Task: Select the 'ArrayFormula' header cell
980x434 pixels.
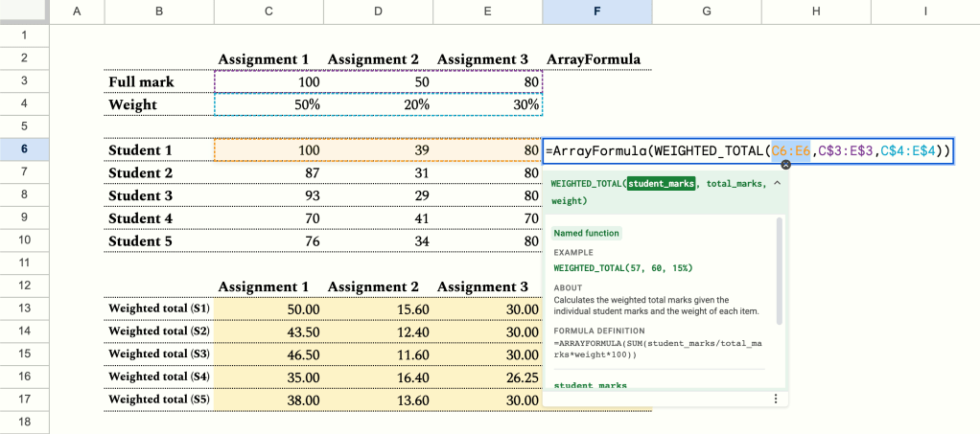Action: point(594,59)
